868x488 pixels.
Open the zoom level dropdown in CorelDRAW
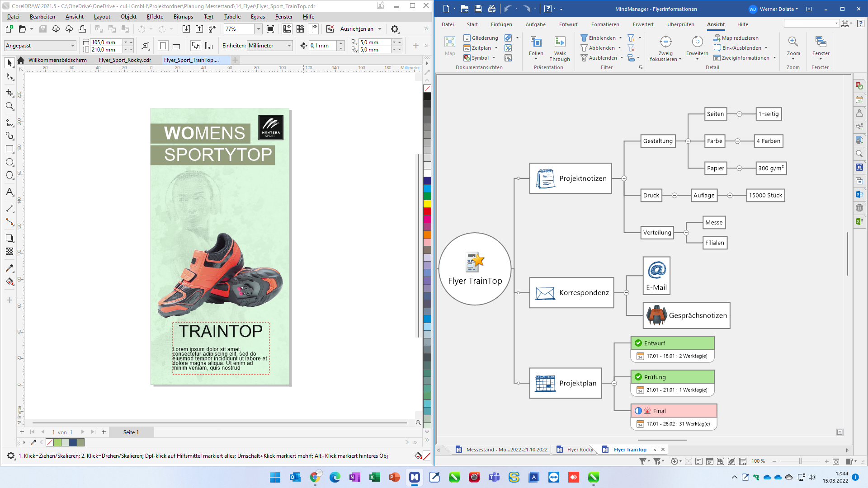(x=258, y=29)
